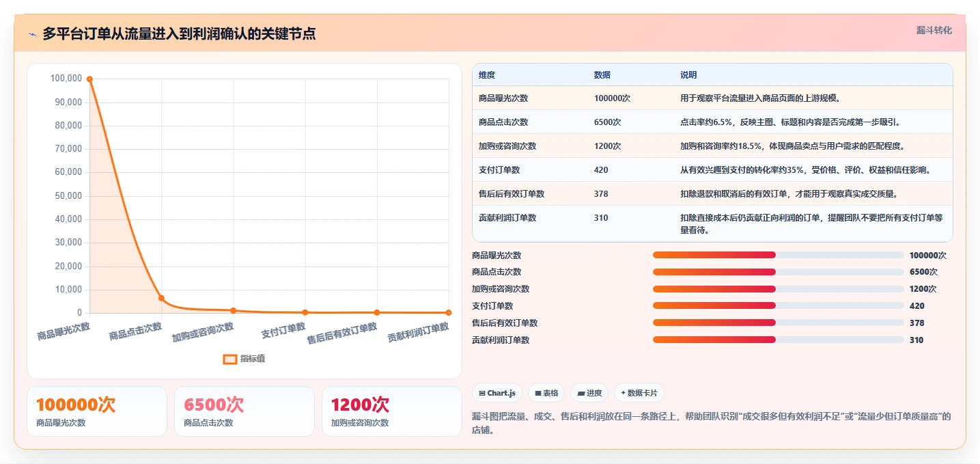The height and width of the screenshot is (464, 980).
Task: Click the 310 value in the table
Action: point(601,218)
